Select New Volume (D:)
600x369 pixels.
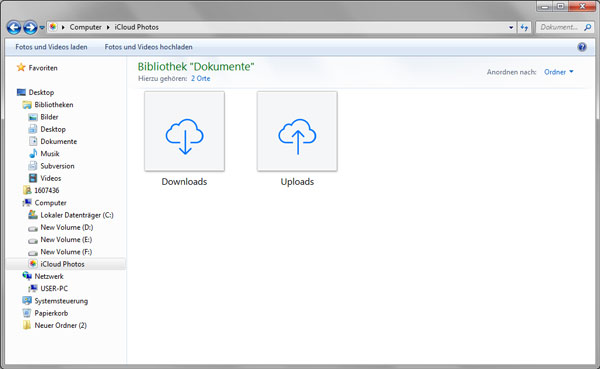pos(67,227)
